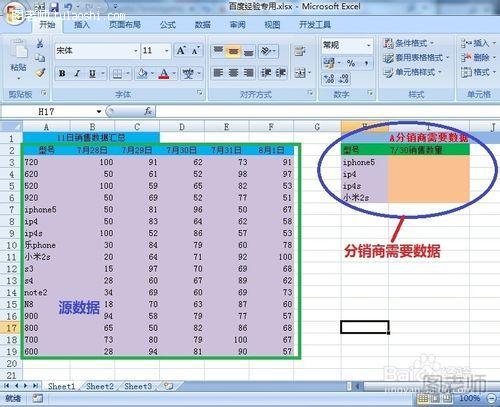Viewport: 500px width, 407px height.
Task: Click the accounting number format icon
Action: [329, 63]
